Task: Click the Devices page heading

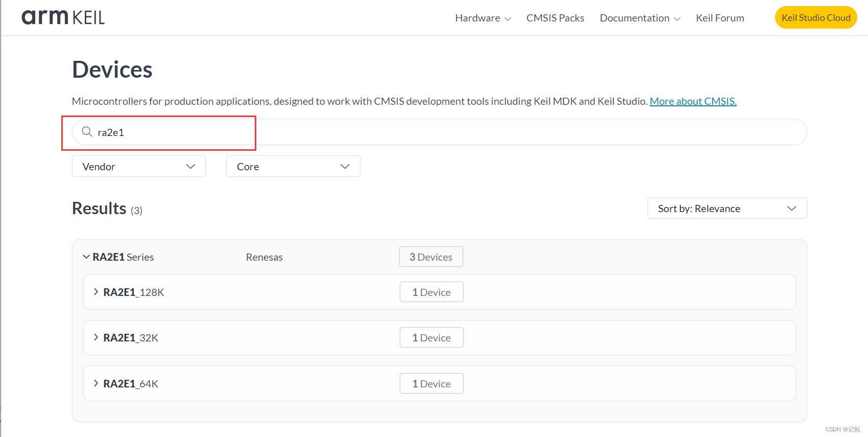Action: (x=112, y=70)
